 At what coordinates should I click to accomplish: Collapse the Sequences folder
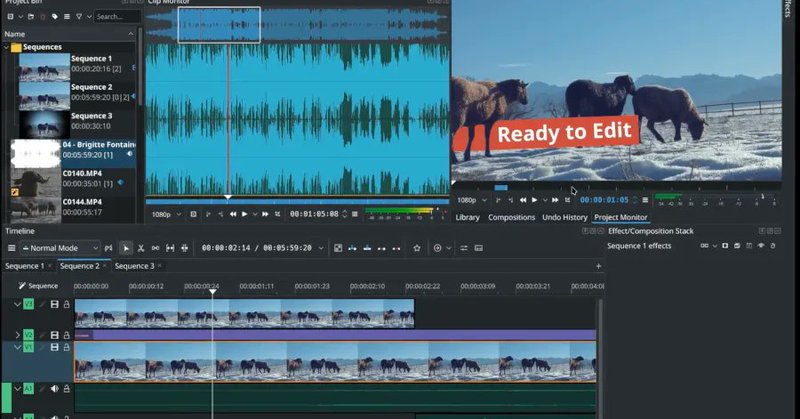(7, 47)
